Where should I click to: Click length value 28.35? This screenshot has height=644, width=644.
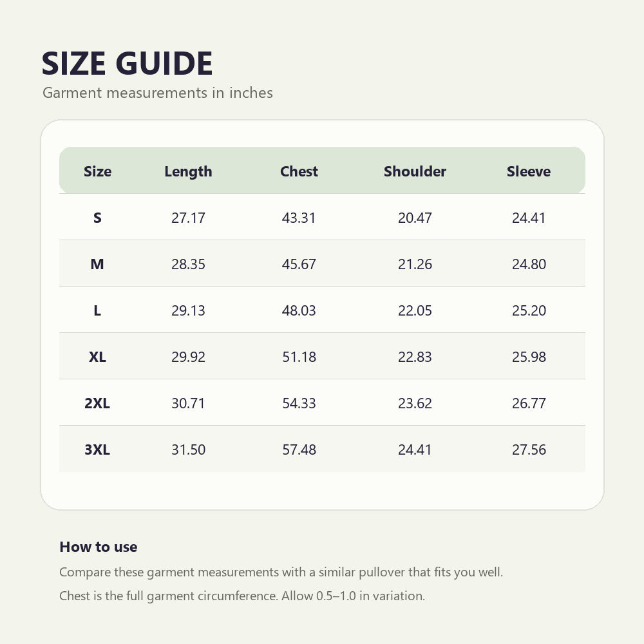(x=188, y=264)
